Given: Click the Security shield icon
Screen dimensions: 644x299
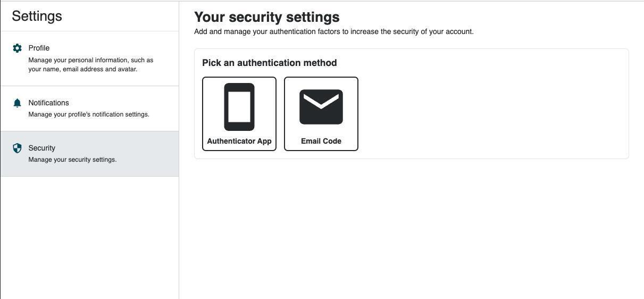Looking at the screenshot, I should click(17, 148).
